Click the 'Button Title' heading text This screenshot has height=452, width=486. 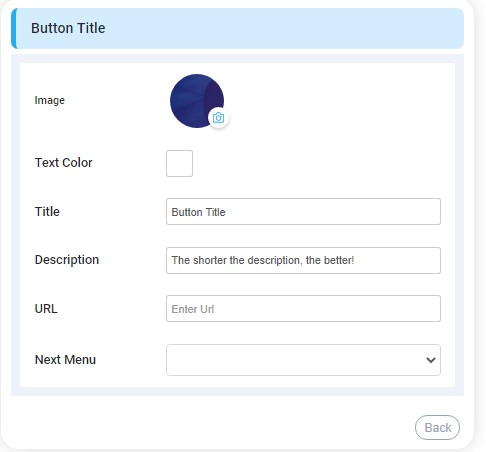tap(68, 28)
